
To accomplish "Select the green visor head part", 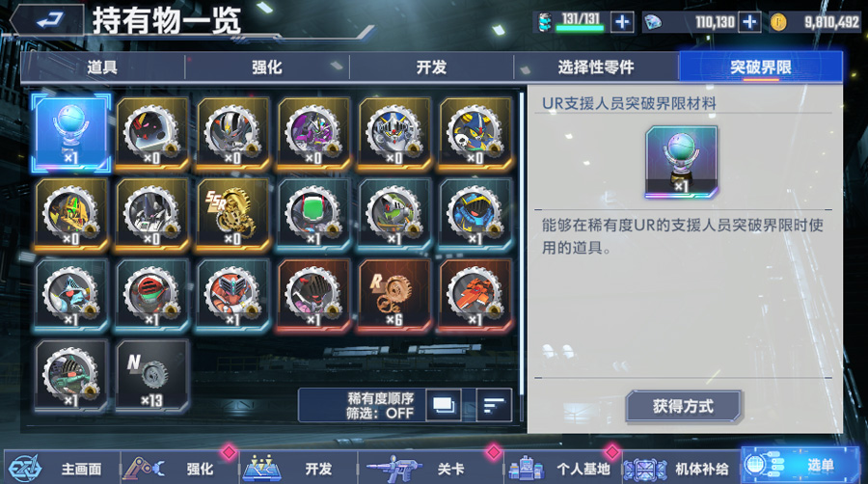I will tap(313, 215).
